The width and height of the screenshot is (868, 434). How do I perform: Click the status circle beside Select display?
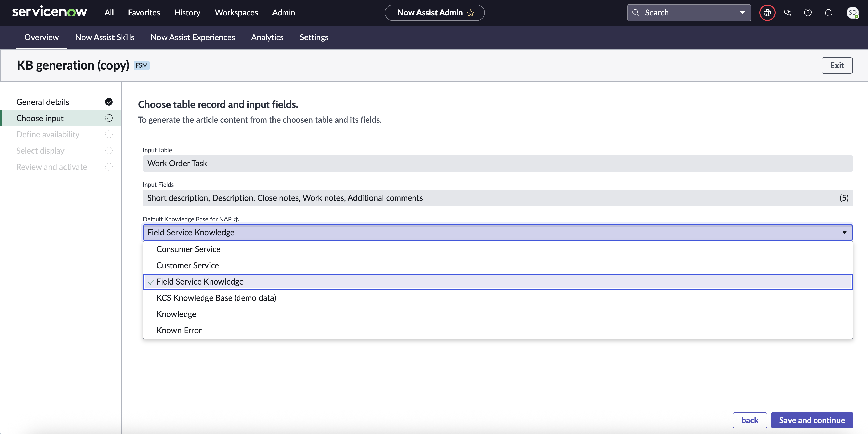(x=109, y=151)
